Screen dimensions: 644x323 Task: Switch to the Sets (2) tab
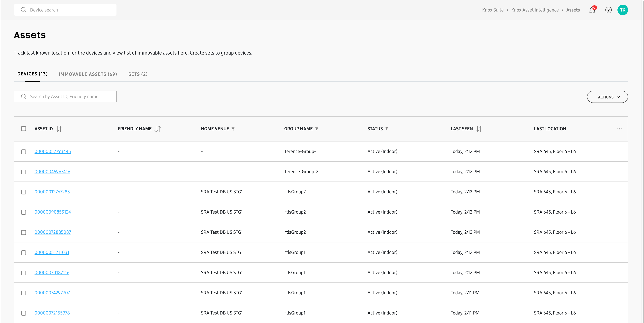pyautogui.click(x=138, y=74)
